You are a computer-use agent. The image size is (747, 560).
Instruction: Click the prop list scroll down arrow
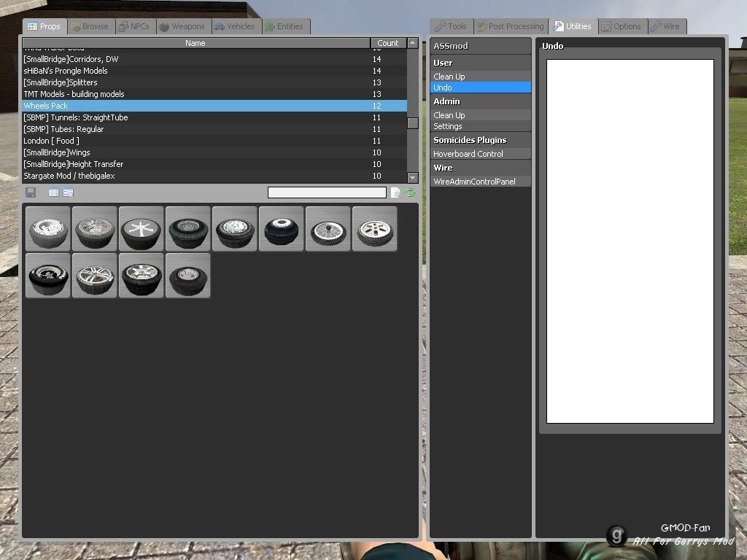[413, 178]
